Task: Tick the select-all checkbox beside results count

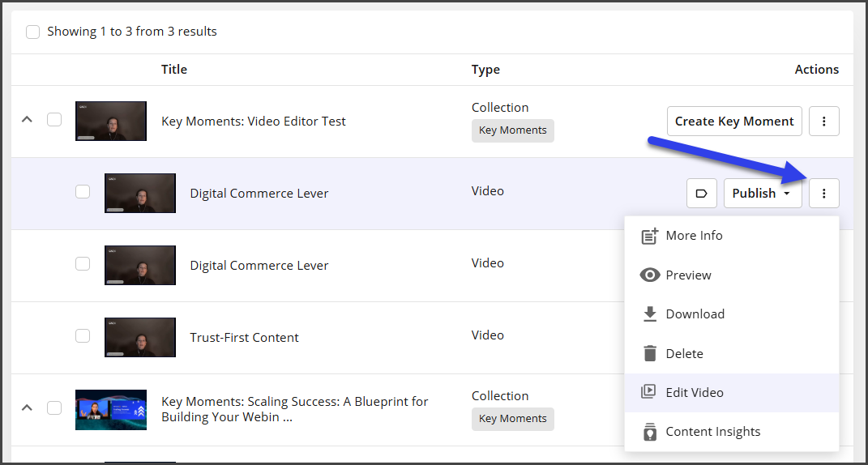Action: 32,32
